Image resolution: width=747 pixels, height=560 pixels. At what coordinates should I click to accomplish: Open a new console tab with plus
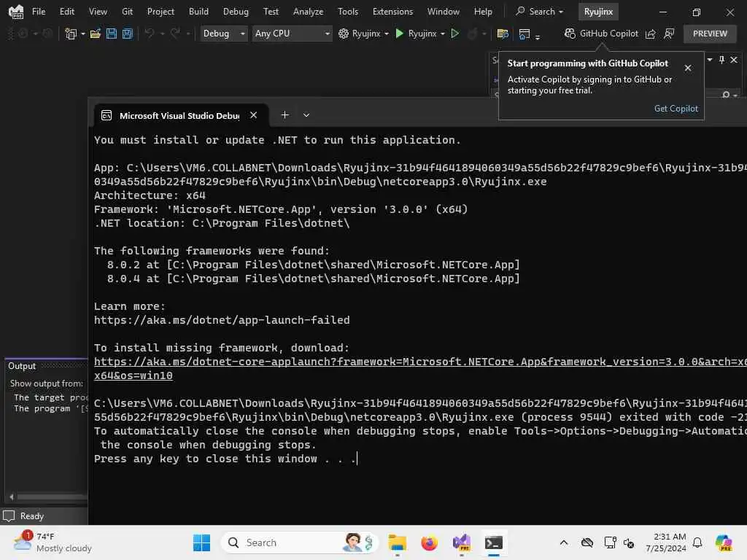pos(285,115)
